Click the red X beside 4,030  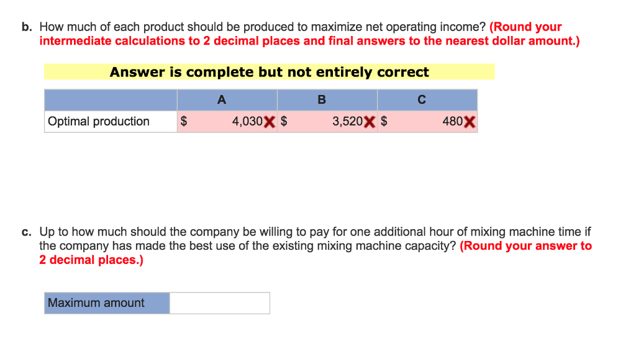[269, 122]
